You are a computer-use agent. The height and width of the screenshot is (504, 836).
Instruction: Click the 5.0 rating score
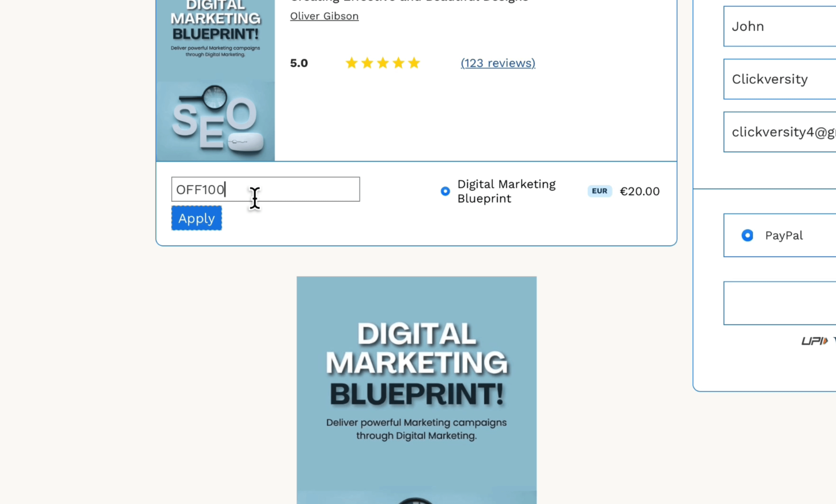point(299,63)
